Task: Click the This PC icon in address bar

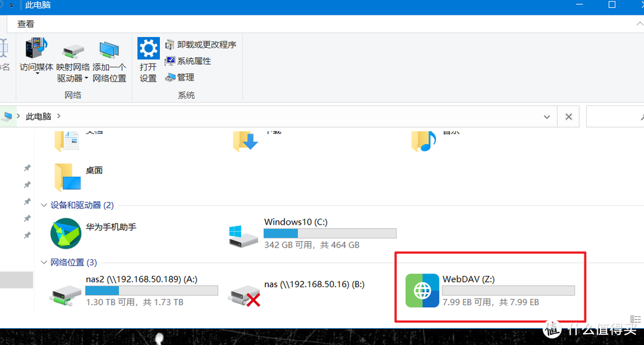Action: click(x=7, y=117)
